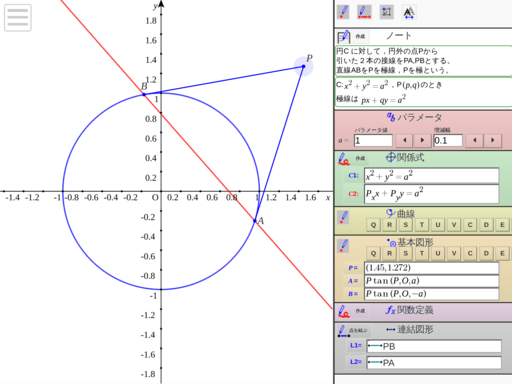512x384 pixels.
Task: Toggle the L2= segment label
Action: pos(356,362)
